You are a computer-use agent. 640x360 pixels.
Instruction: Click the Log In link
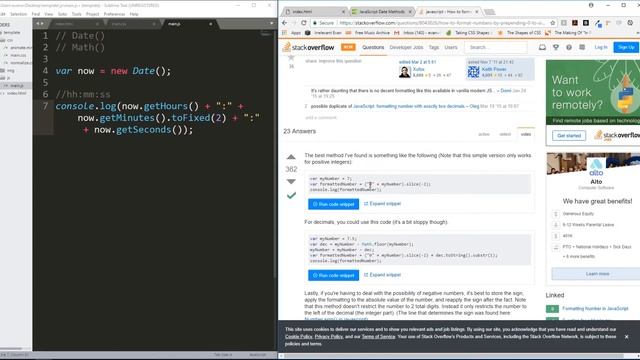[601, 47]
